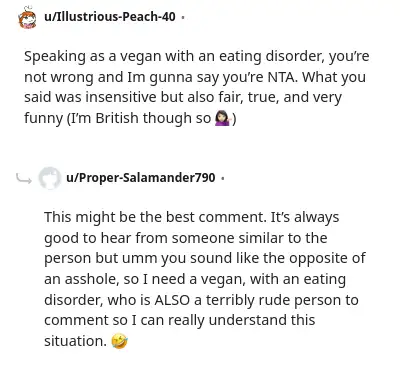Open the Proper-Salamander790 default grey avatar

coord(50,178)
